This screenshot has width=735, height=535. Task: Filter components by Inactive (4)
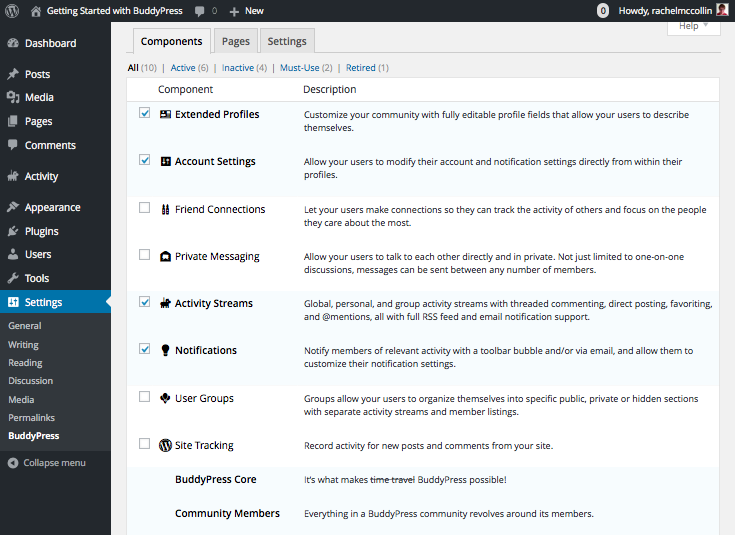(244, 68)
